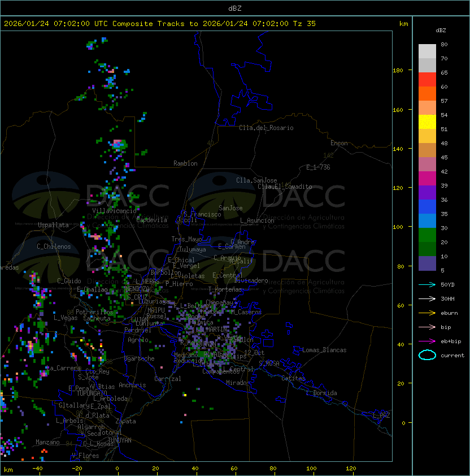
Task: Click the red 65 dBZ color swatch
Action: [427, 80]
